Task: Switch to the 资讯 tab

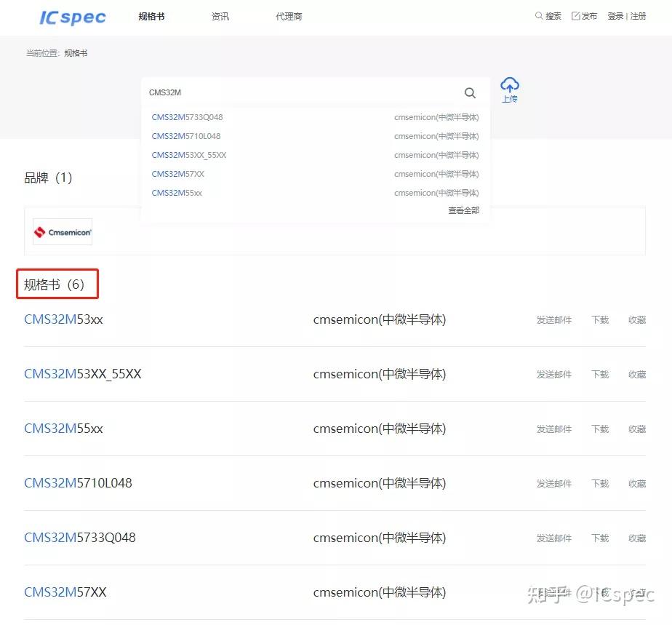Action: [220, 15]
